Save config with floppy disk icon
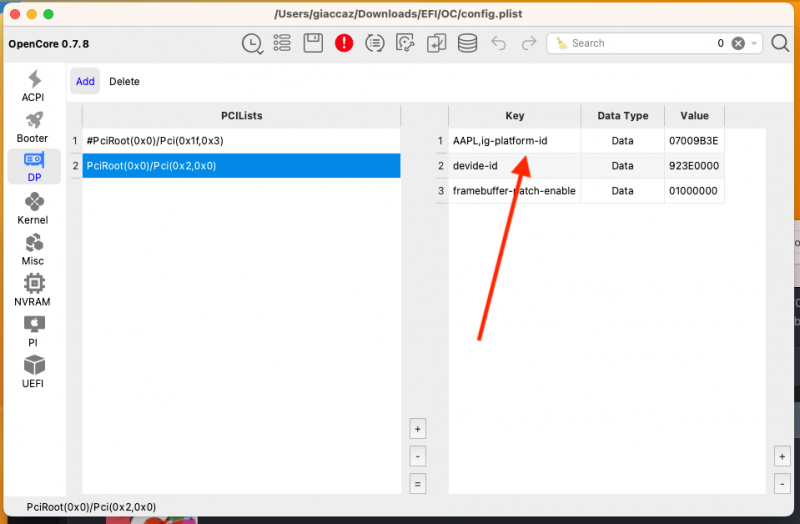The height and width of the screenshot is (524, 800). click(x=313, y=43)
